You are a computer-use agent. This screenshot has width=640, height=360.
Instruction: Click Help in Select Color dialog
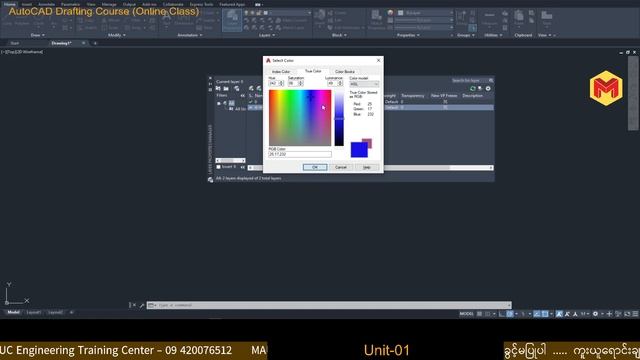point(367,167)
